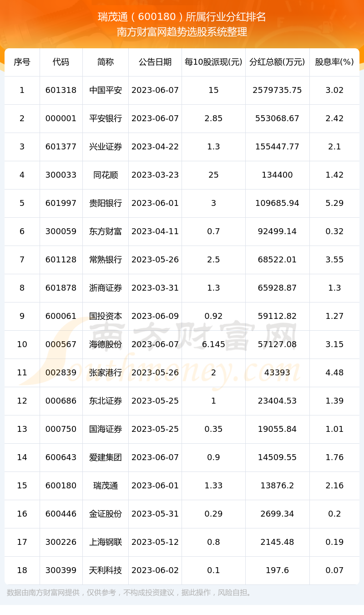The image size is (364, 615).
Task: Click the dividend yield 2.16
Action: click(x=334, y=486)
